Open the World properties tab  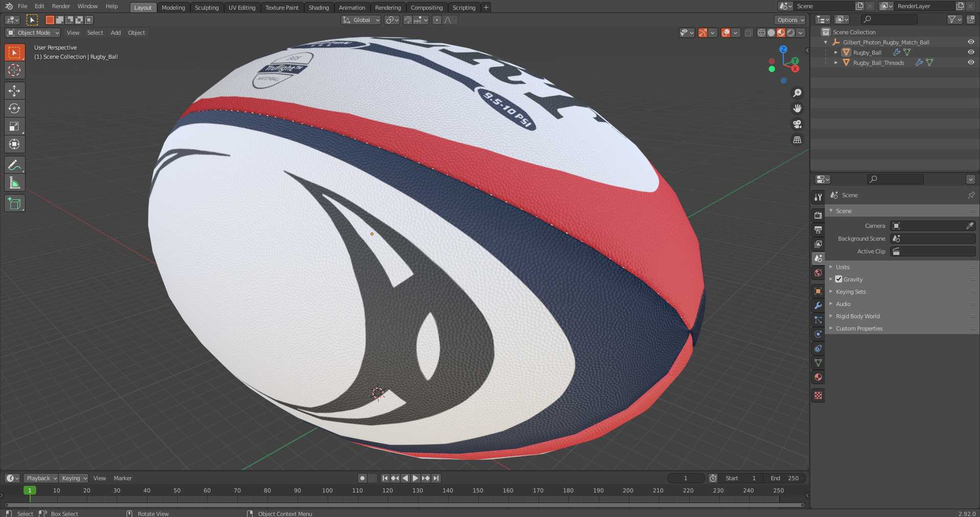tap(818, 273)
